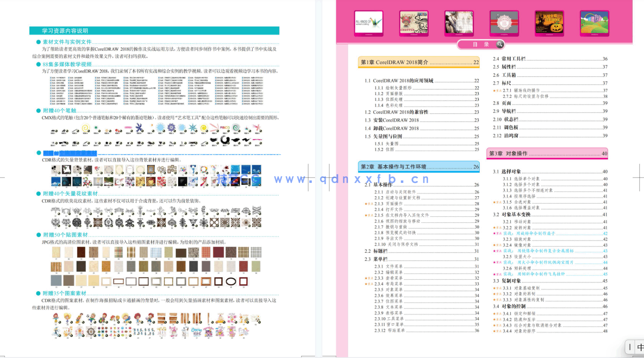Click entry 3.4.4 对象的排序

tap(555, 331)
